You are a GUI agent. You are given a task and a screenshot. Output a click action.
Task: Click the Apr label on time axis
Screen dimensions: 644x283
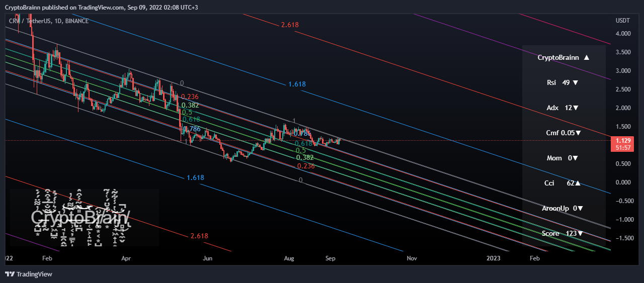[x=126, y=258]
